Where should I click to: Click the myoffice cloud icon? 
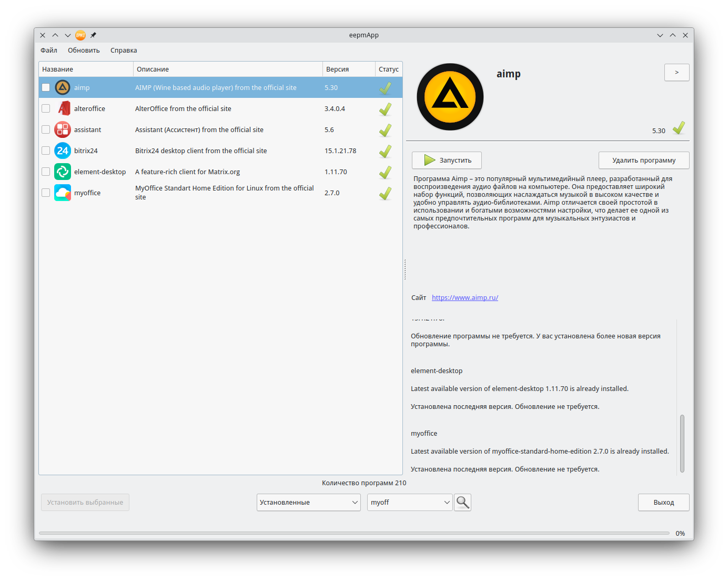(x=63, y=193)
